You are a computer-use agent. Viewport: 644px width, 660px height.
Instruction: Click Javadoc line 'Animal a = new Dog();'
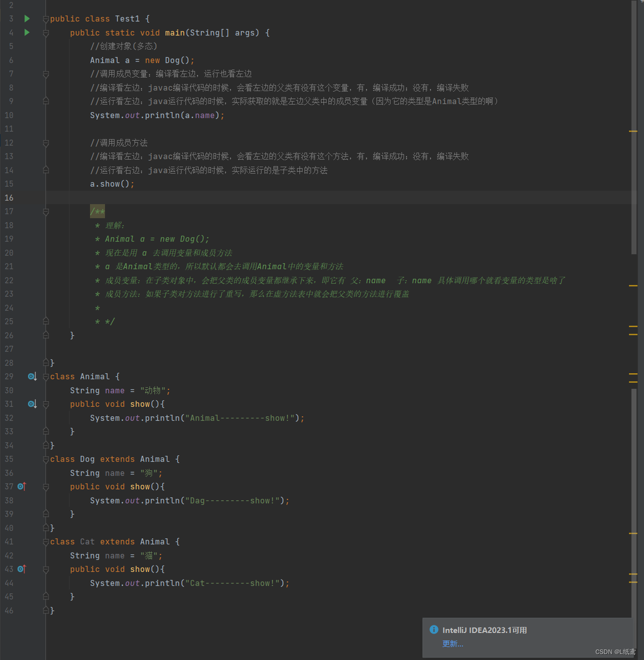click(157, 239)
